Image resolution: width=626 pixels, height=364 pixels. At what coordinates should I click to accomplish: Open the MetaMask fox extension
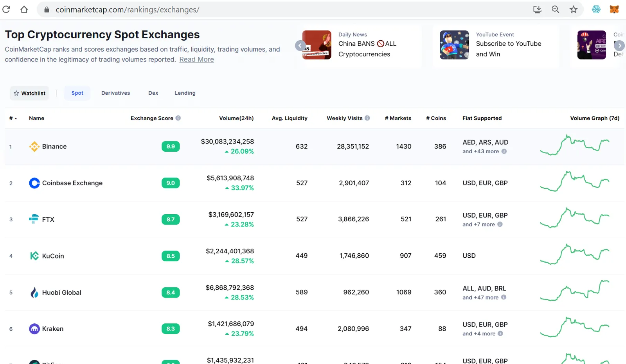pos(614,9)
